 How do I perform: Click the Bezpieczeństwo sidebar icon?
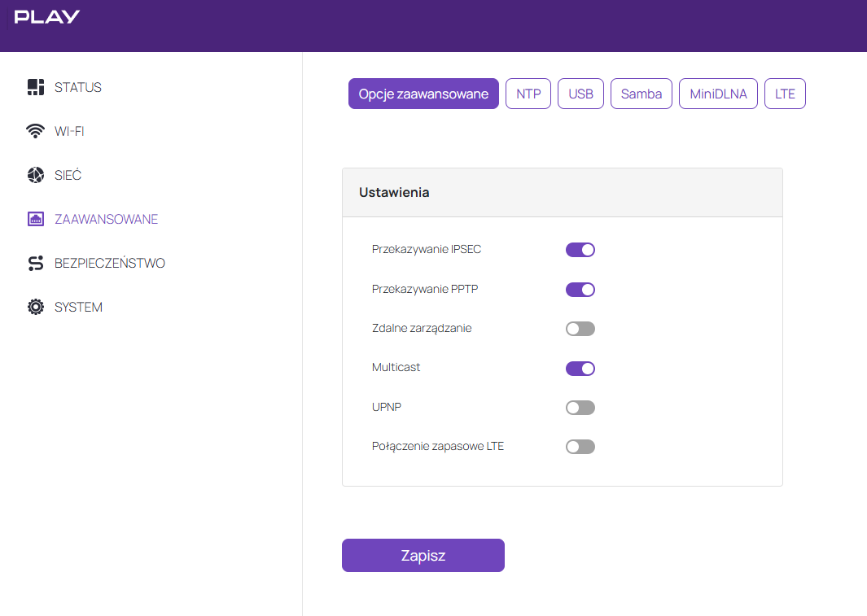[35, 263]
